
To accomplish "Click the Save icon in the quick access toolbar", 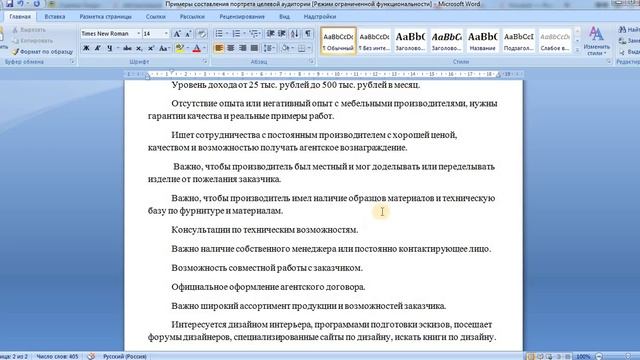I will click(9, 4).
